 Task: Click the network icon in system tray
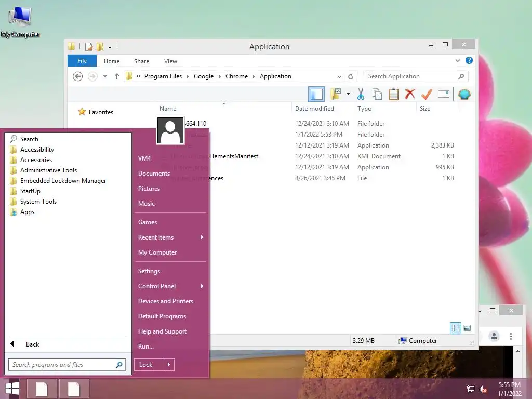471,389
